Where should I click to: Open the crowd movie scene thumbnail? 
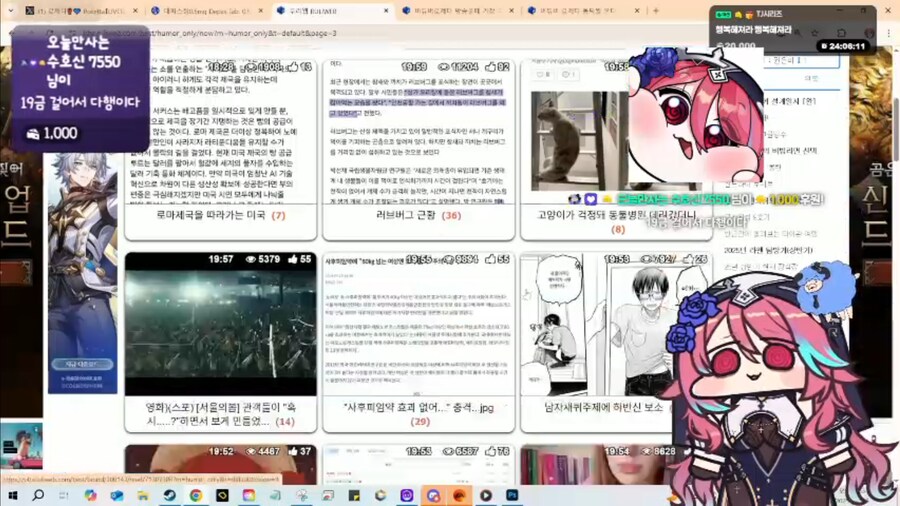(220, 324)
